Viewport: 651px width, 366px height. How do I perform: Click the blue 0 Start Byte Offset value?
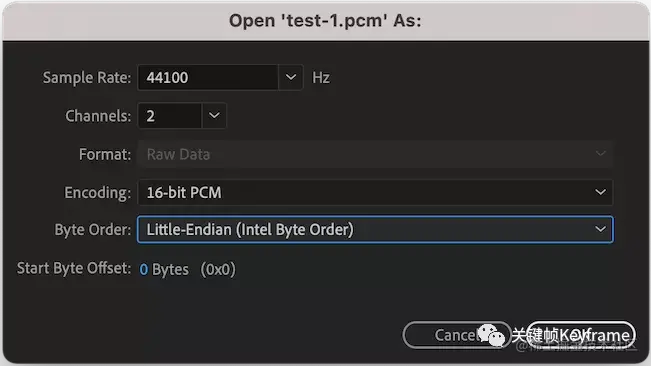144,269
